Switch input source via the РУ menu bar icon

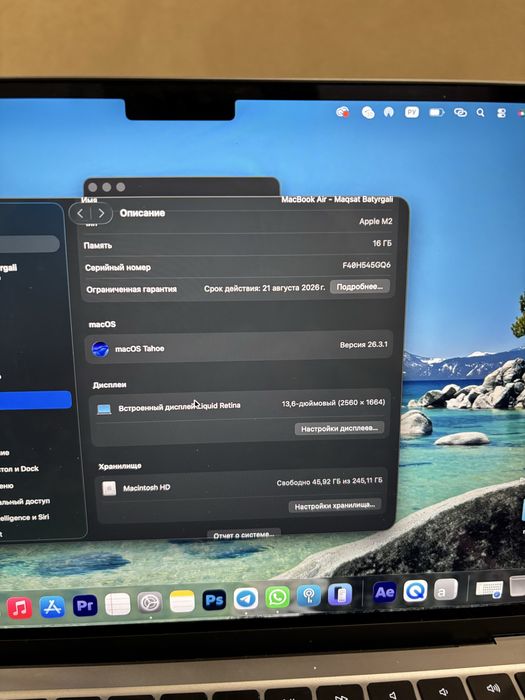tap(412, 112)
